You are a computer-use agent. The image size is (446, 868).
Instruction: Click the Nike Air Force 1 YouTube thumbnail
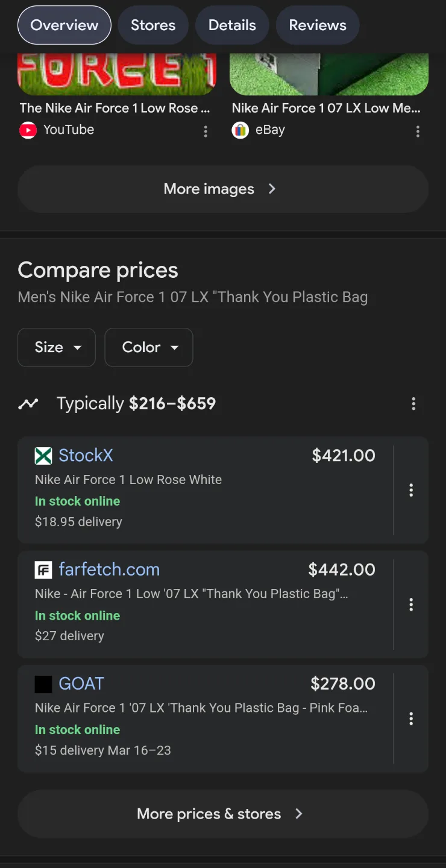(117, 72)
